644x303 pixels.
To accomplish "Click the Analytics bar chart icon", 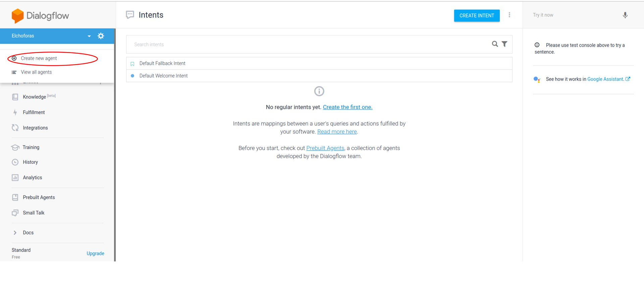I will tap(15, 178).
